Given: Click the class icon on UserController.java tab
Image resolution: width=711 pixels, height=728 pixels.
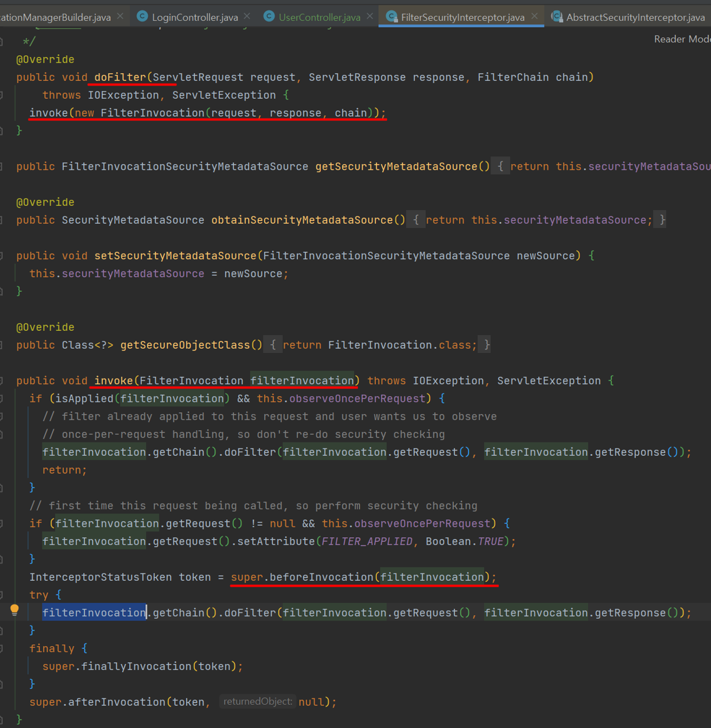Looking at the screenshot, I should click(269, 16).
